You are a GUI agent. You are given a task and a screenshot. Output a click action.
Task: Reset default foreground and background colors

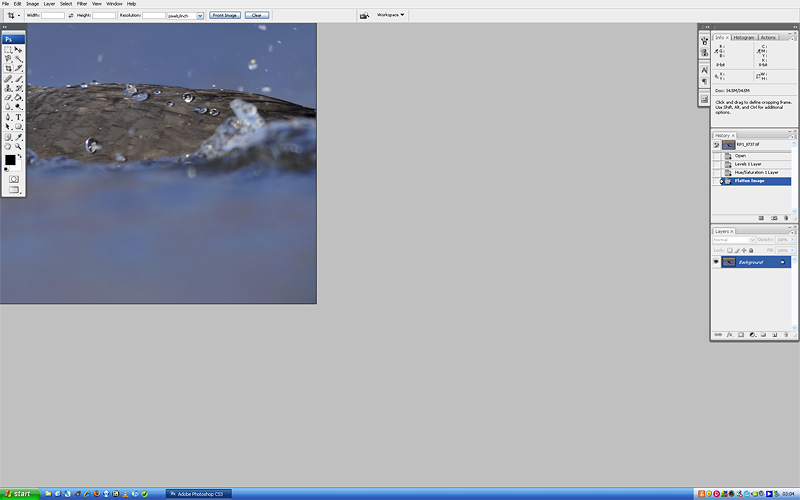pyautogui.click(x=6, y=167)
